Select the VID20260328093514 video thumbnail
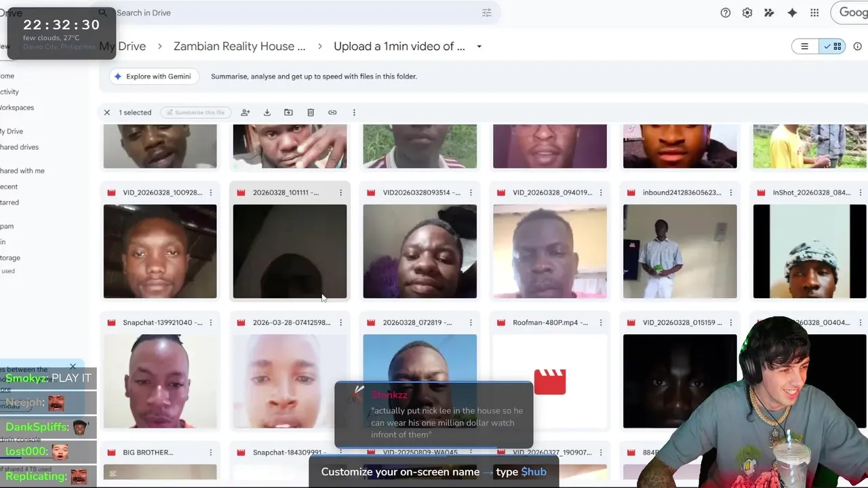Viewport: 868px width, 488px height. click(420, 251)
